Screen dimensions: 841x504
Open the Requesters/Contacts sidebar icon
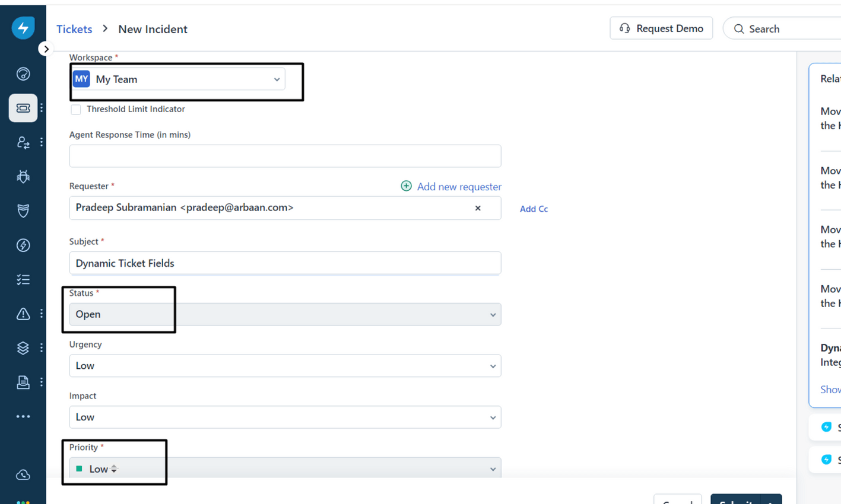click(23, 142)
